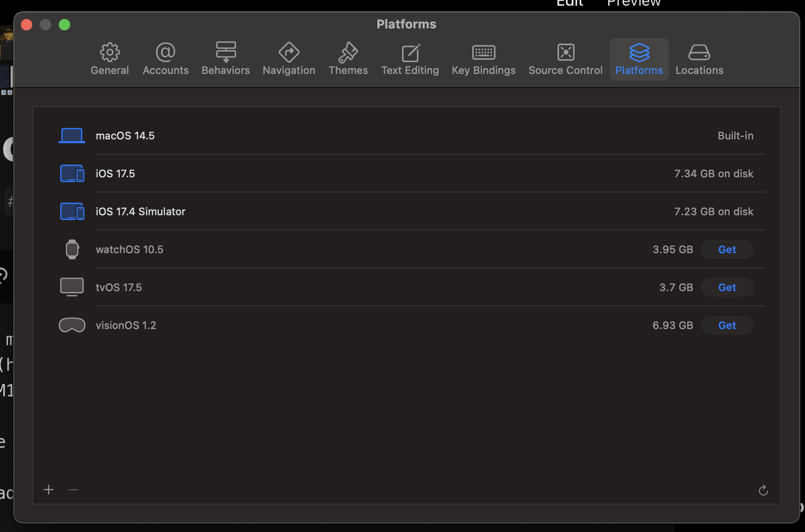The height and width of the screenshot is (532, 805).
Task: Switch to the Behaviors tab
Action: point(226,59)
